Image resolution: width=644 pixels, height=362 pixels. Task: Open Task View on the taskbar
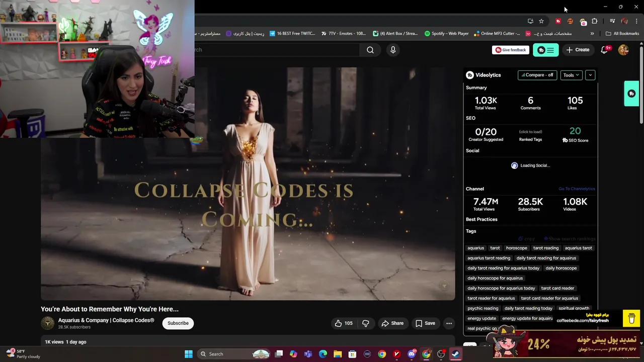[x=279, y=354]
